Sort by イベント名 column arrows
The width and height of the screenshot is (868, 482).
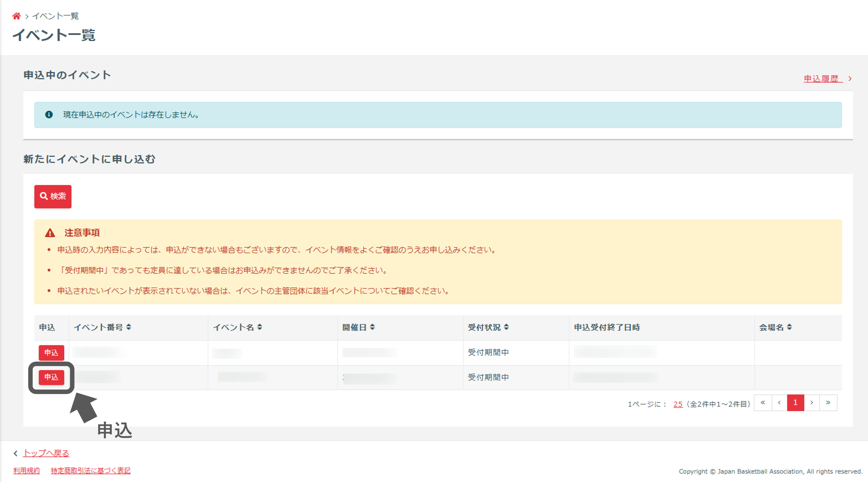click(x=259, y=327)
